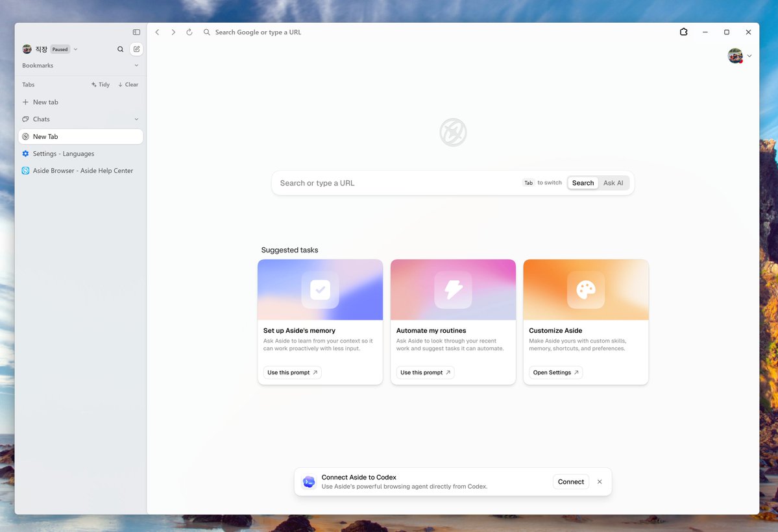The height and width of the screenshot is (532, 778).
Task: Click the Settings gear tab icon
Action: coord(25,154)
